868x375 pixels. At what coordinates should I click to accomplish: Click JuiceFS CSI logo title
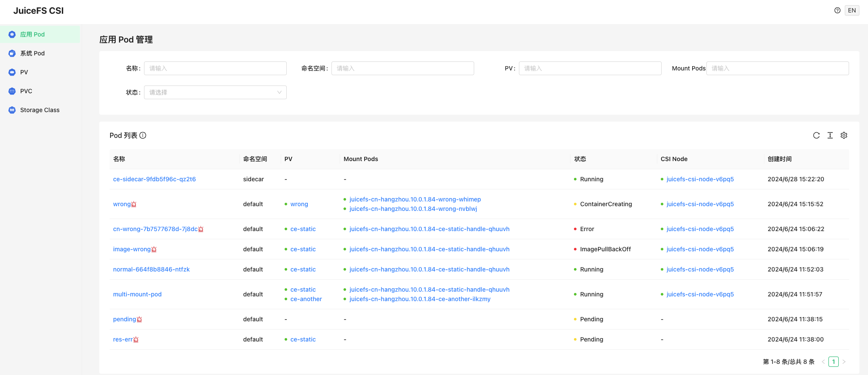[x=38, y=11]
